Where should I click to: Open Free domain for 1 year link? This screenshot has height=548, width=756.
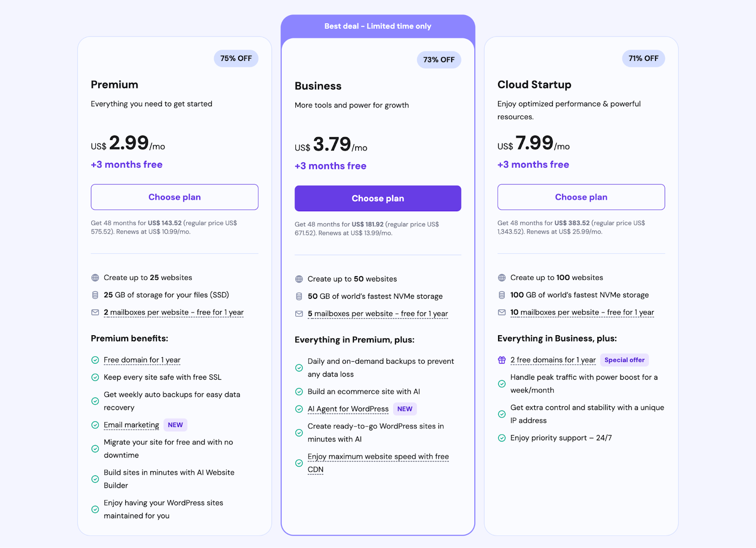[x=142, y=360]
